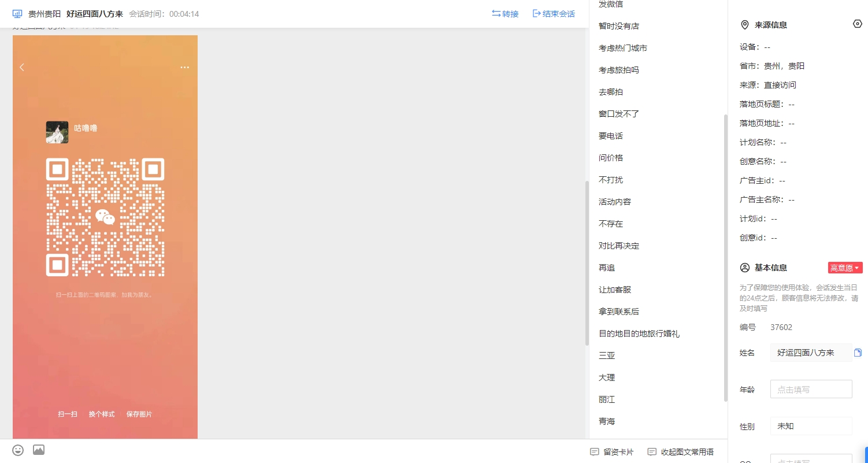Select the 暂时没有店 quick reply
The image size is (868, 463).
tap(619, 26)
